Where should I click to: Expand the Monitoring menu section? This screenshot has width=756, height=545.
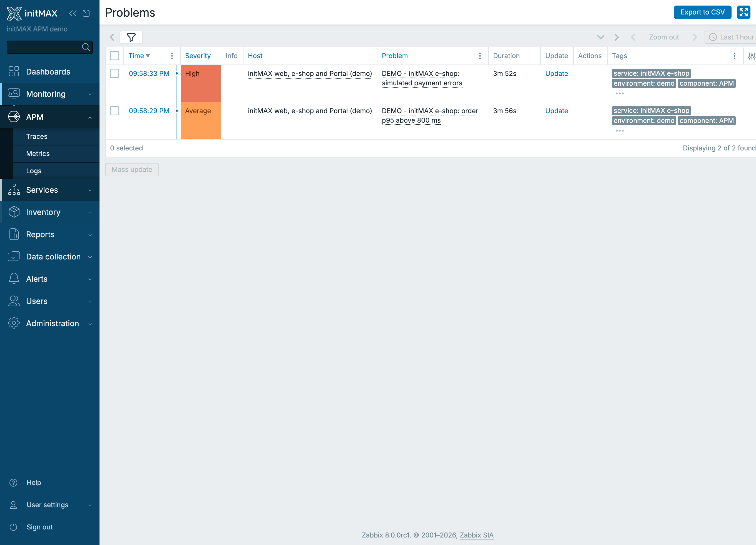point(50,94)
